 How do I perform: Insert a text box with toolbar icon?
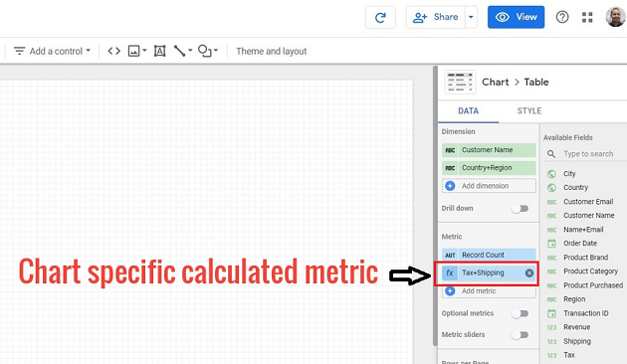(159, 51)
